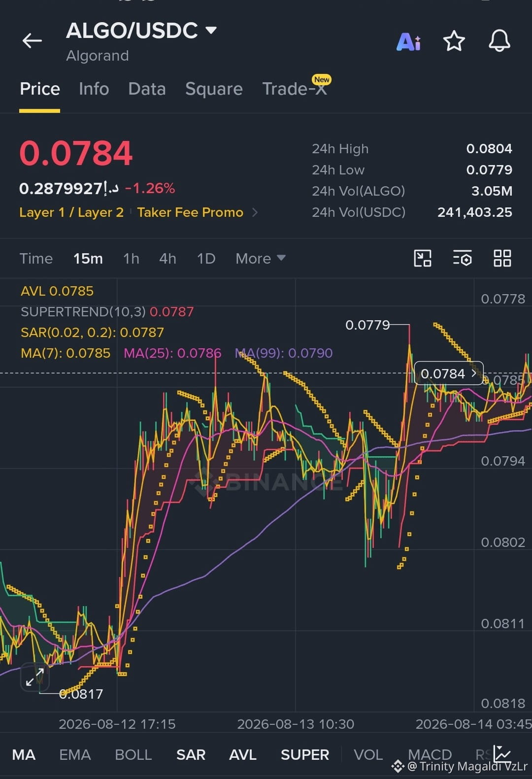Viewport: 532px width, 779px height.
Task: Tap the 0.0802 price axis label
Action: click(503, 542)
